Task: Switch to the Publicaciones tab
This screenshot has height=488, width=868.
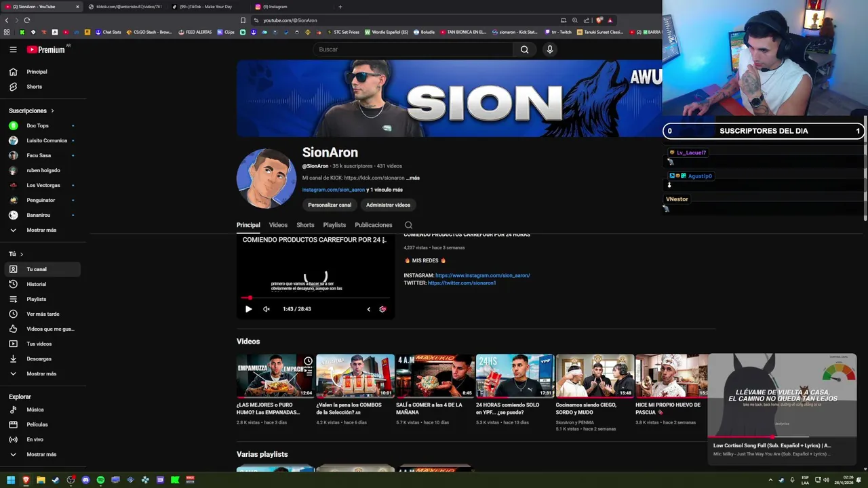Action: [374, 225]
